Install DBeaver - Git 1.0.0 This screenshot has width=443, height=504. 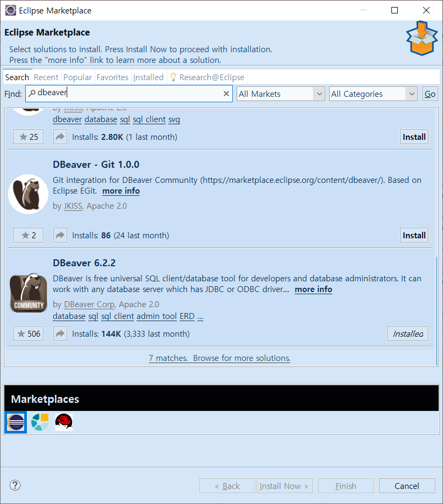(x=414, y=235)
